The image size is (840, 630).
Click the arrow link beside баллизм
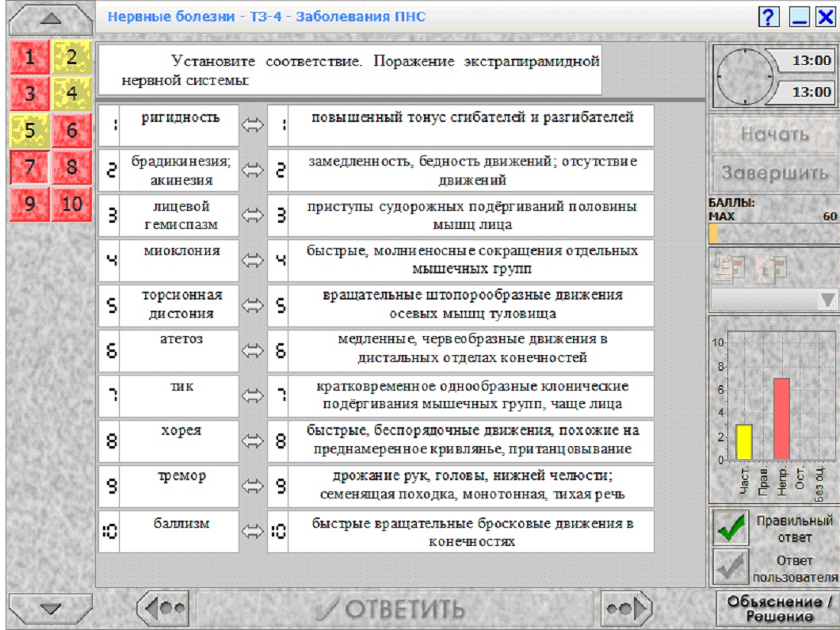[252, 532]
